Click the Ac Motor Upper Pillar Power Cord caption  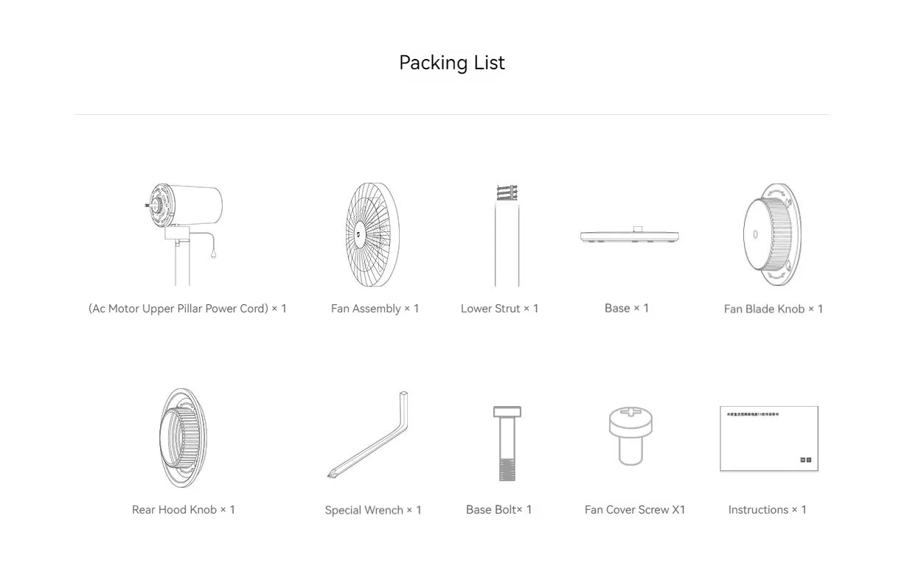tap(187, 309)
